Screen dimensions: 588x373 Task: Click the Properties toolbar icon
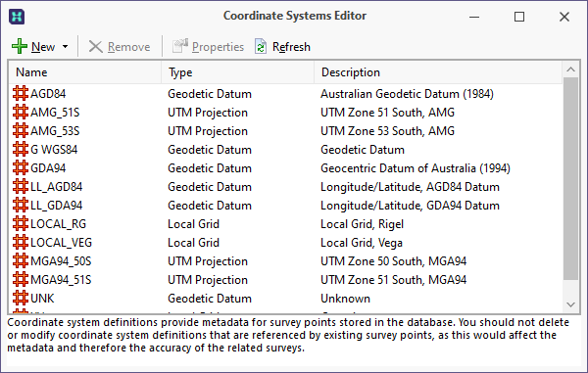point(180,46)
